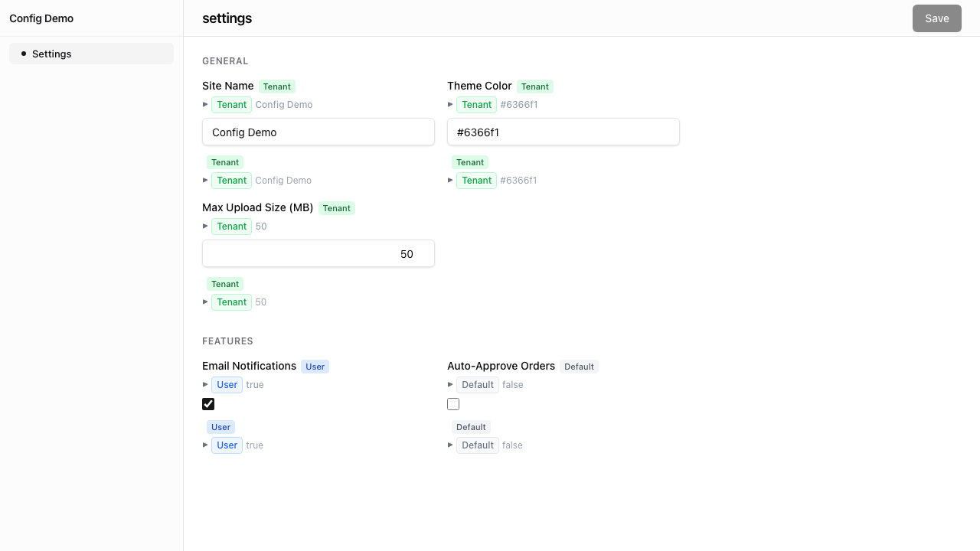Click the Site Name text field
This screenshot has width=980, height=551.
point(318,132)
